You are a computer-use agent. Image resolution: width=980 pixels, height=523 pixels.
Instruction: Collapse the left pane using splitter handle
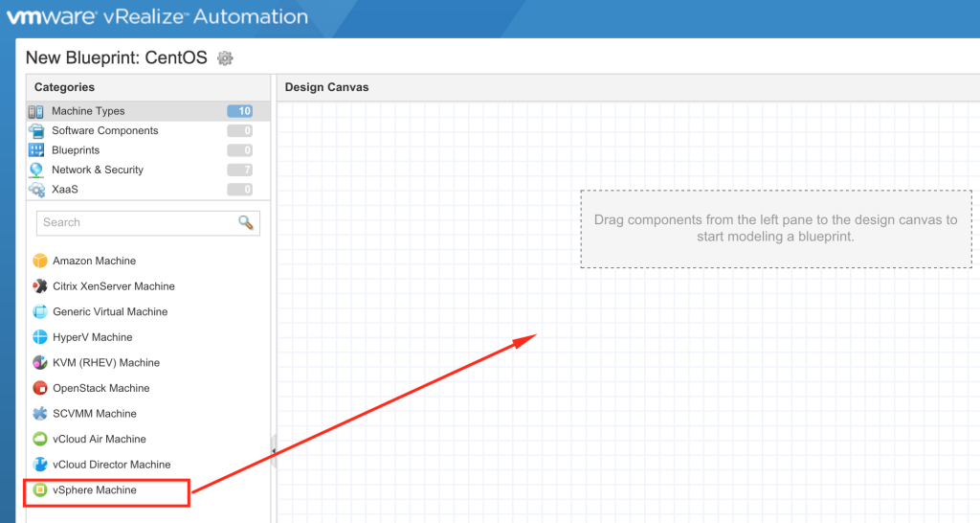pos(273,450)
